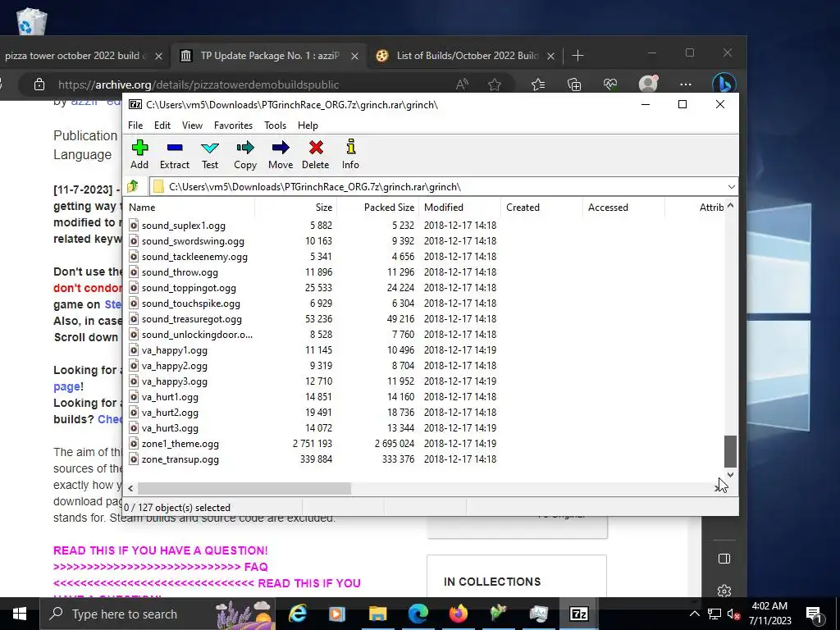Select zone_transup.ogg file
The width and height of the screenshot is (840, 630).
coord(180,459)
